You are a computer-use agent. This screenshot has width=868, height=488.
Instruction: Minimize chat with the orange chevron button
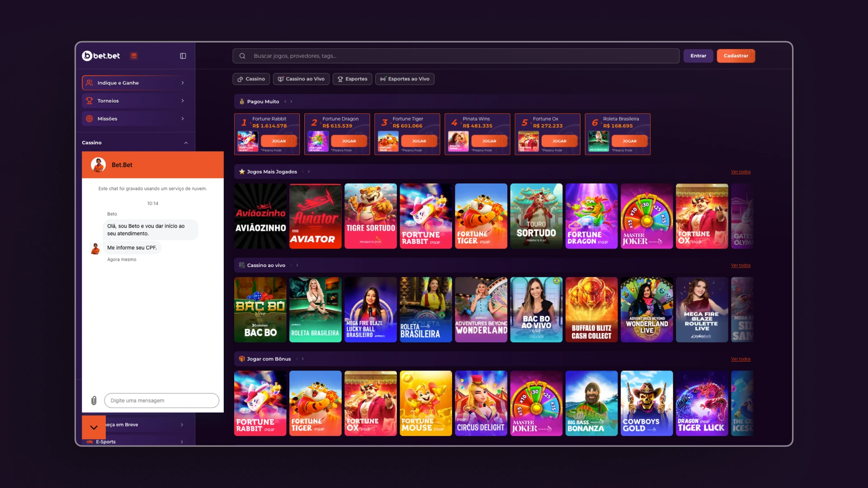pos(94,427)
